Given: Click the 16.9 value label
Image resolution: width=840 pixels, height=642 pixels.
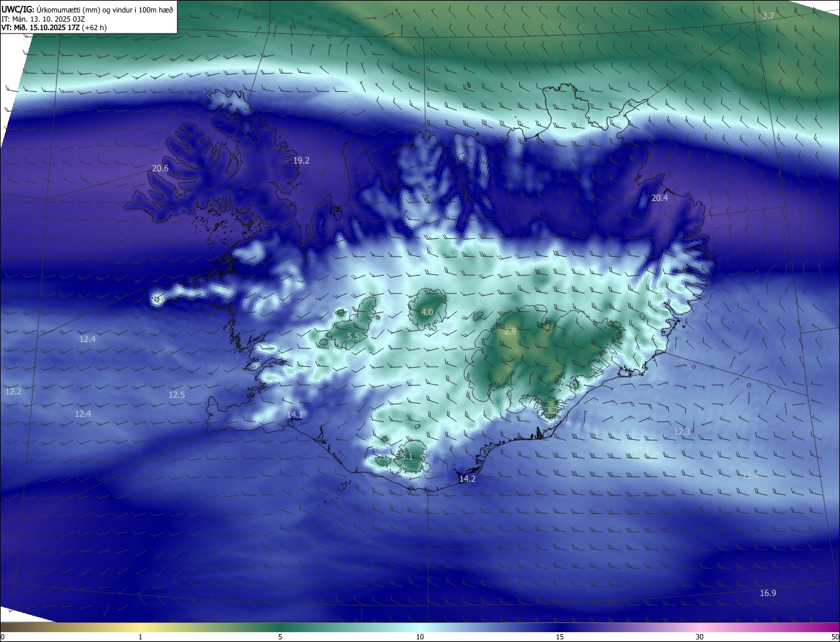Looking at the screenshot, I should click(768, 593).
